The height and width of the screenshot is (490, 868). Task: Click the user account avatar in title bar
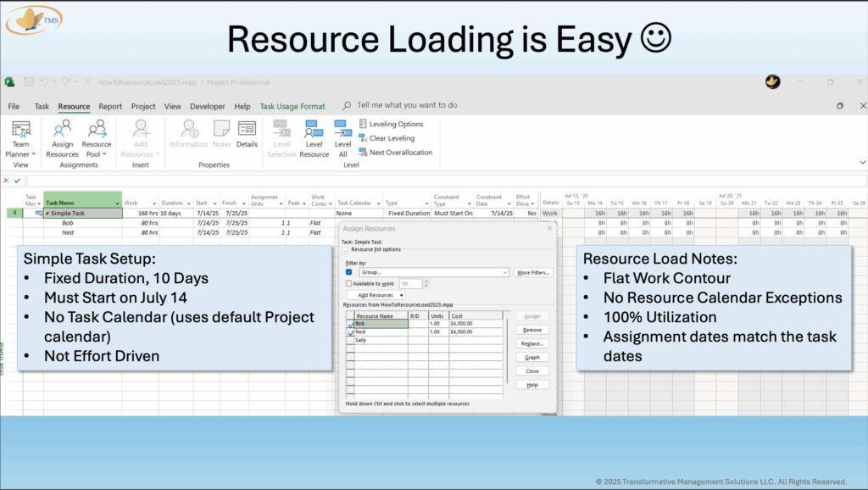click(x=773, y=82)
